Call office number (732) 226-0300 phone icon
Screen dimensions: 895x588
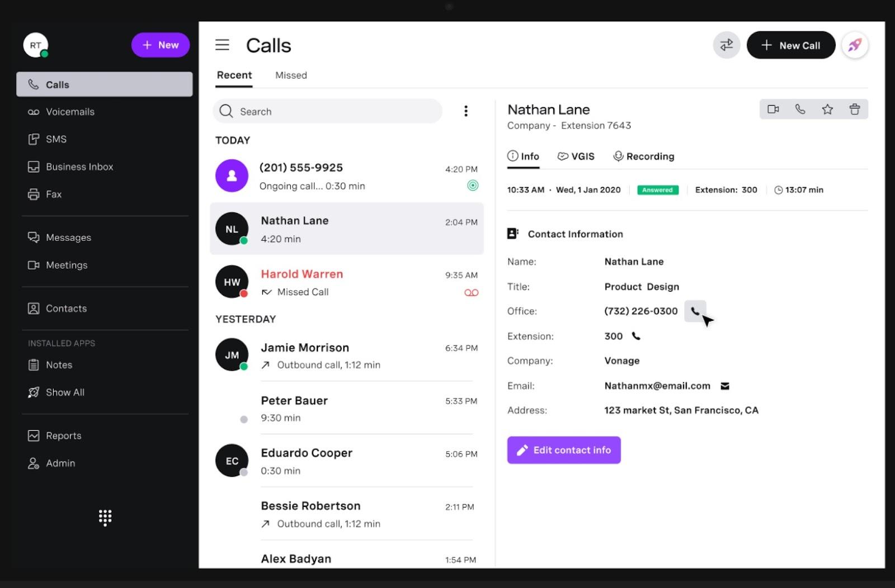695,311
